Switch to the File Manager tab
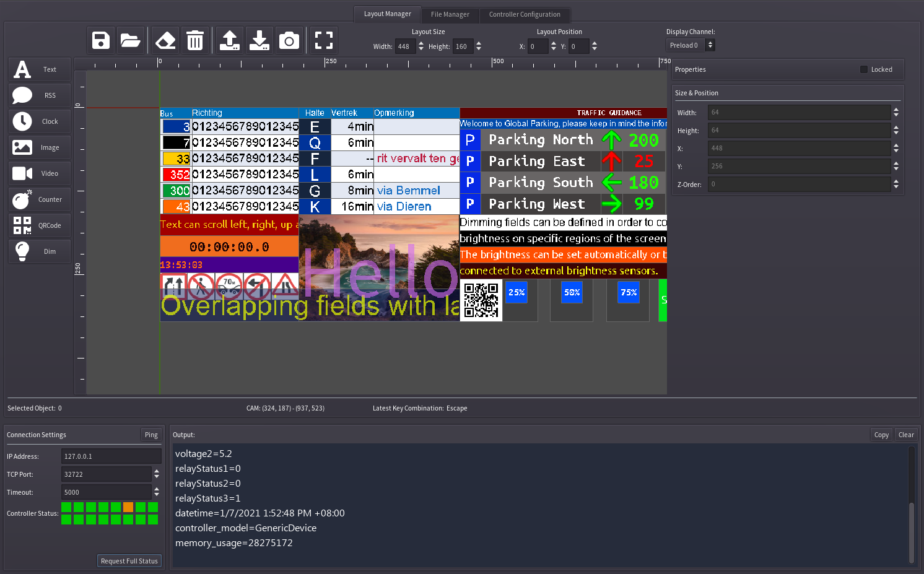The image size is (924, 574). pyautogui.click(x=450, y=14)
